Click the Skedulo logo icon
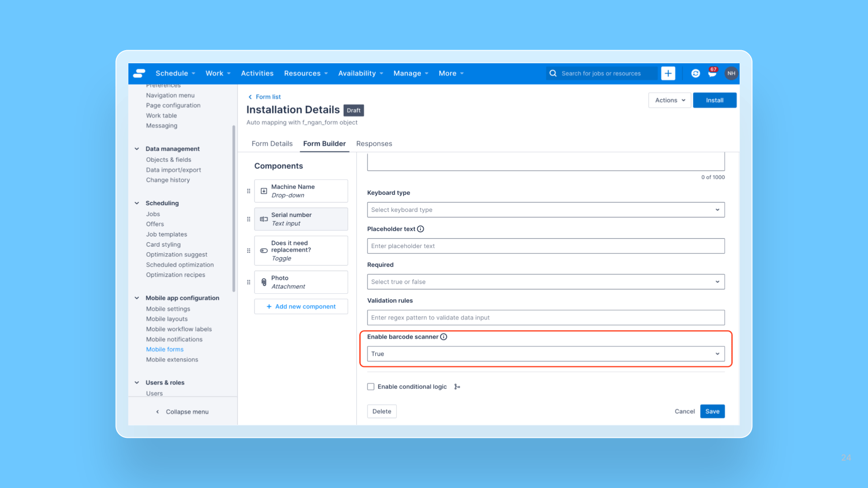Viewport: 868px width, 488px height. (x=139, y=73)
